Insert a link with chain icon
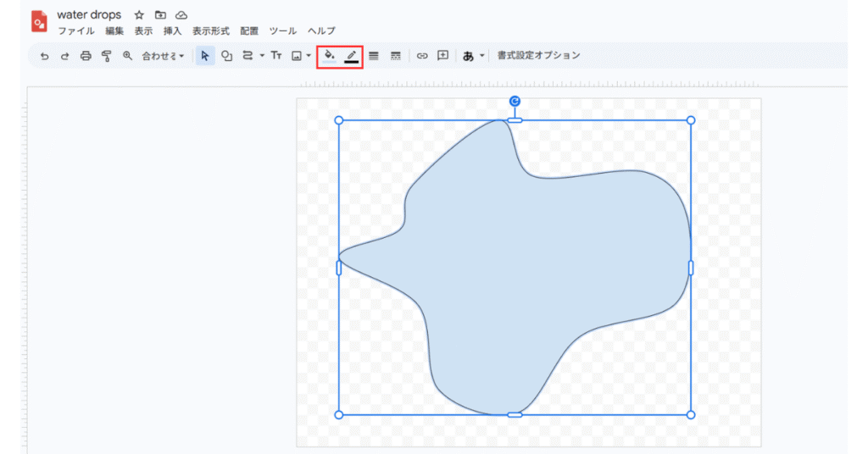Viewport: 868px width, 454px height. click(x=422, y=56)
